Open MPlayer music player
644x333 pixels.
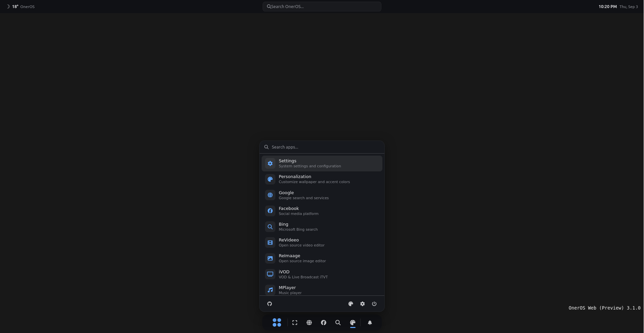(x=322, y=289)
